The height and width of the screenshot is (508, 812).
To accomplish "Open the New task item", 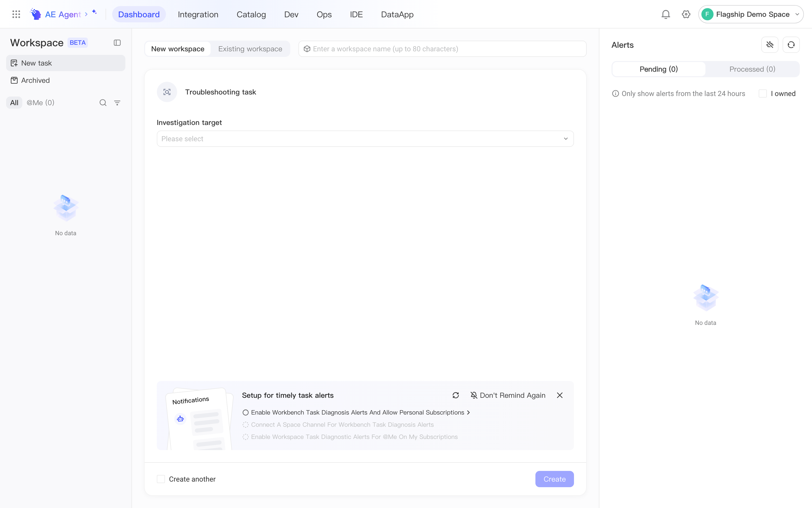I will (65, 63).
